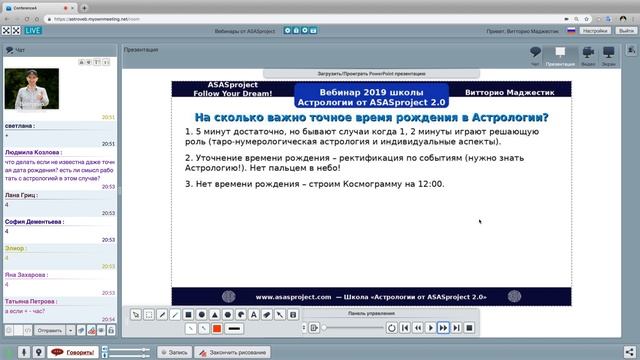Switch to the Chat view tab
The width and height of the screenshot is (640, 360).
(535, 56)
